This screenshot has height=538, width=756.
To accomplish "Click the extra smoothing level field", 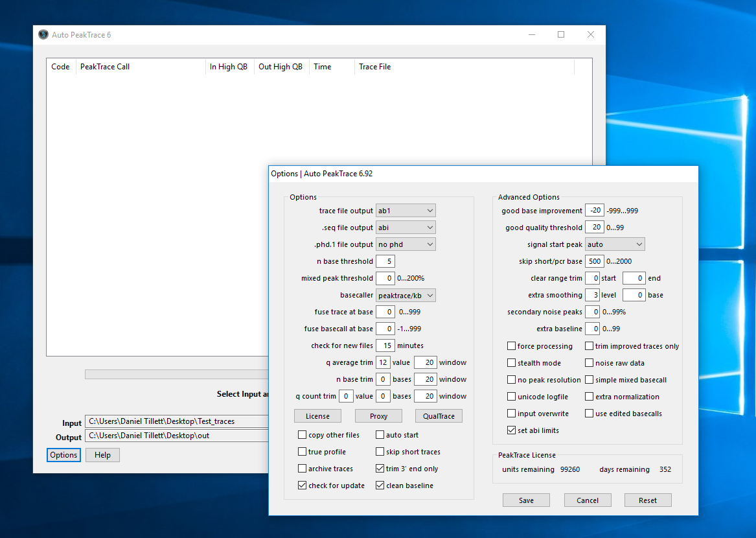I will (x=592, y=295).
